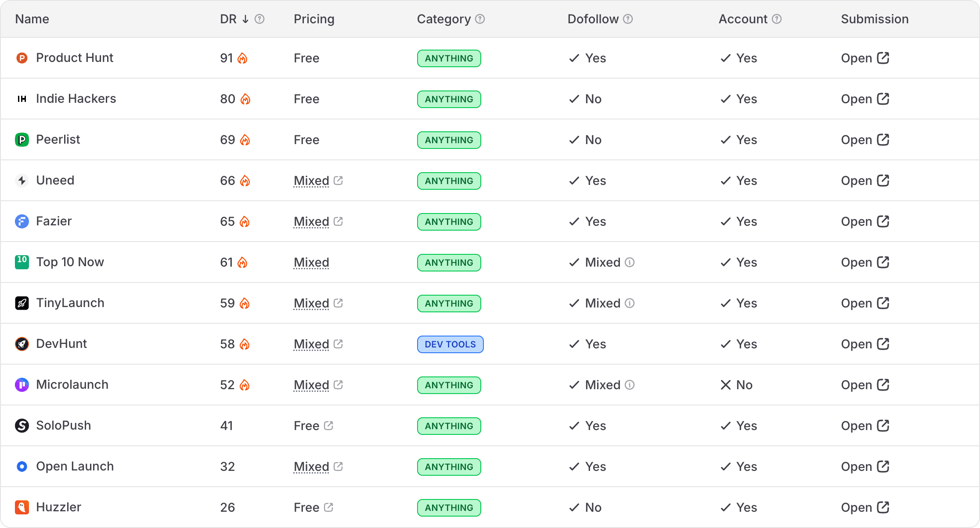Click the Open Launch DR value 32
Viewport: 980px width, 528px height.
click(x=227, y=467)
